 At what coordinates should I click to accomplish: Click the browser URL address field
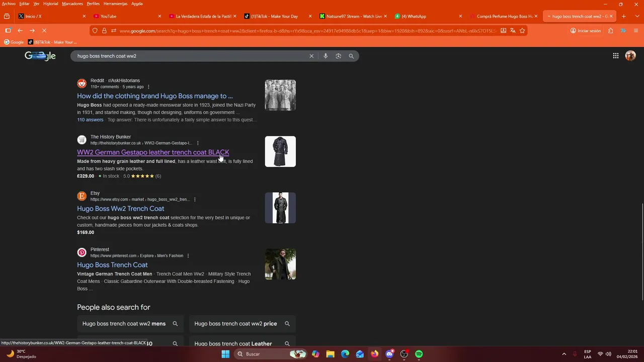click(307, 31)
